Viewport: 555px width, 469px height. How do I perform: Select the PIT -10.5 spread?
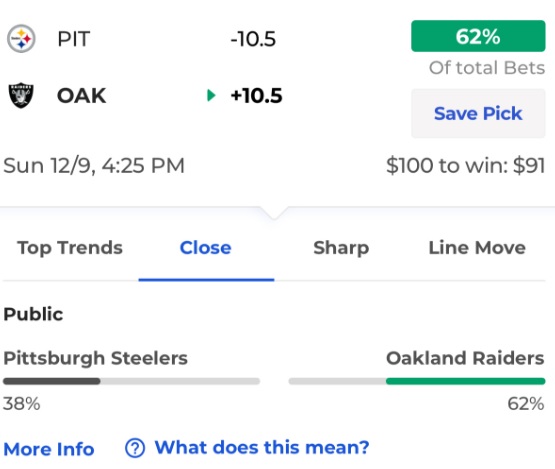(253, 39)
